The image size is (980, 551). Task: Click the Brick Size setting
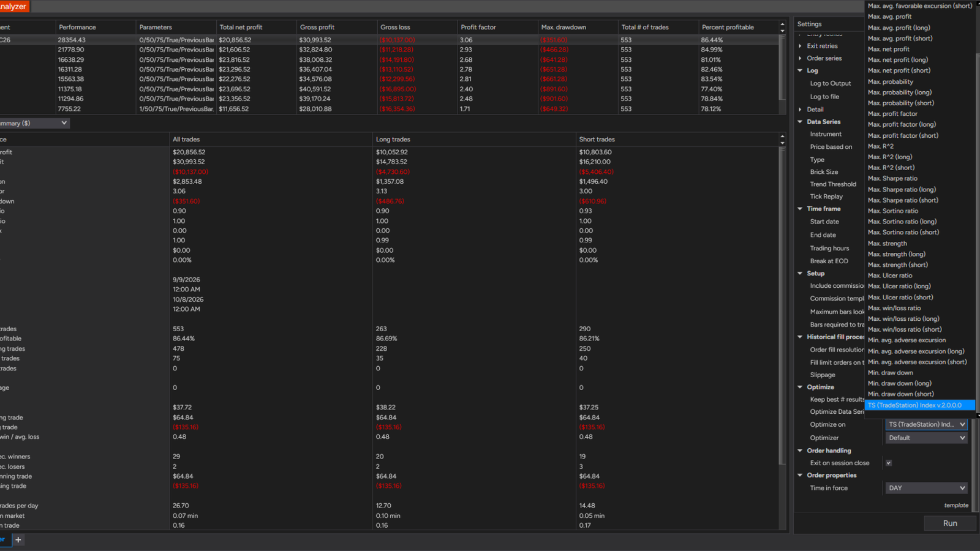point(824,172)
